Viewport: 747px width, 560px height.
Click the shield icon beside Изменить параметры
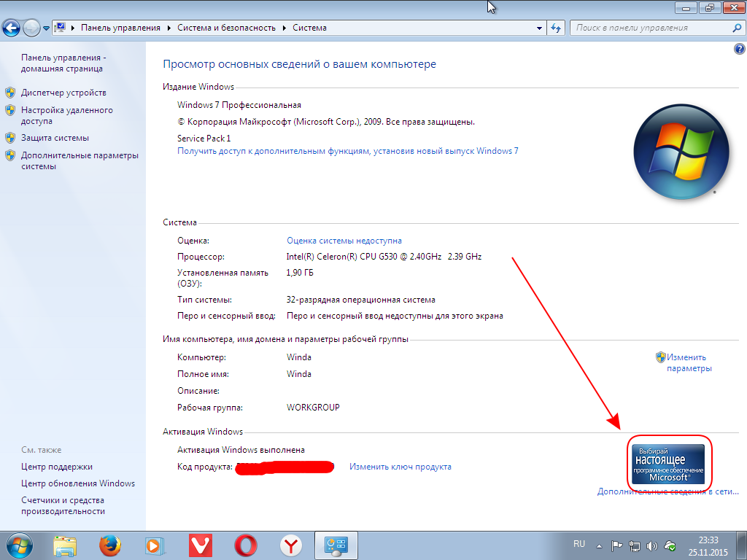click(660, 357)
